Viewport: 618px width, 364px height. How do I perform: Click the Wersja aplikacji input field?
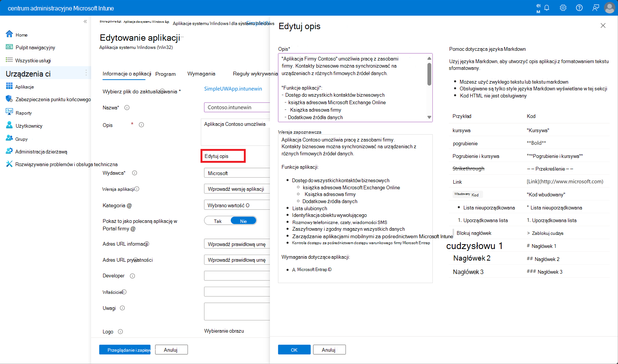pos(237,189)
